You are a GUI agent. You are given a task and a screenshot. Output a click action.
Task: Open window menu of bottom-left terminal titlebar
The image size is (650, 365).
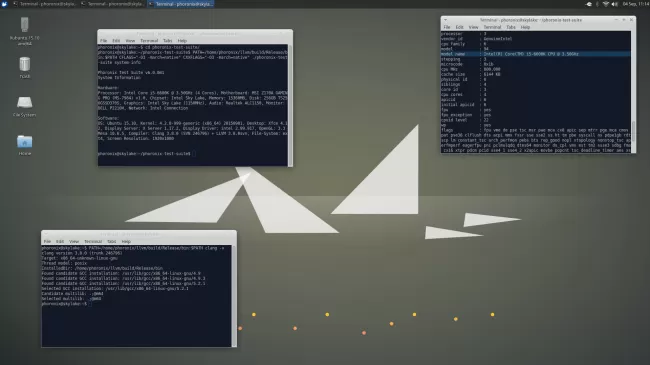(x=46, y=234)
